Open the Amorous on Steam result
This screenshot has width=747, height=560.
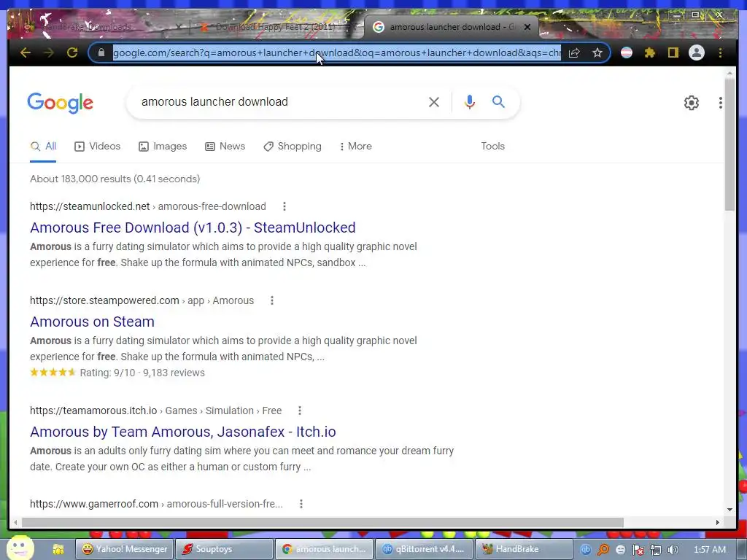tap(92, 322)
